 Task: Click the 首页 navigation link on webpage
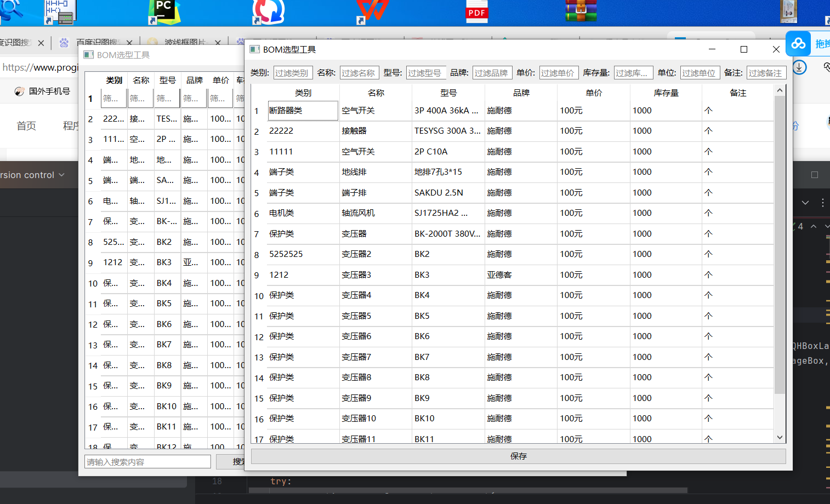[26, 126]
